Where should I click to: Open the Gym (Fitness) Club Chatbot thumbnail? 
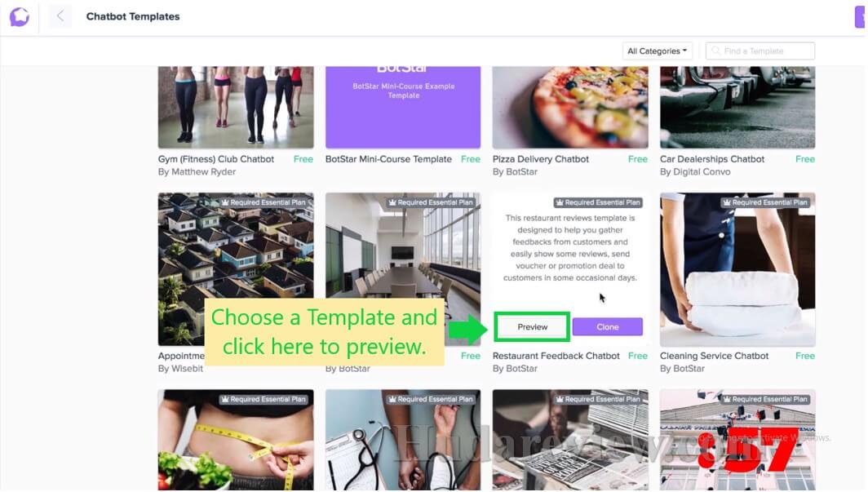tap(236, 107)
